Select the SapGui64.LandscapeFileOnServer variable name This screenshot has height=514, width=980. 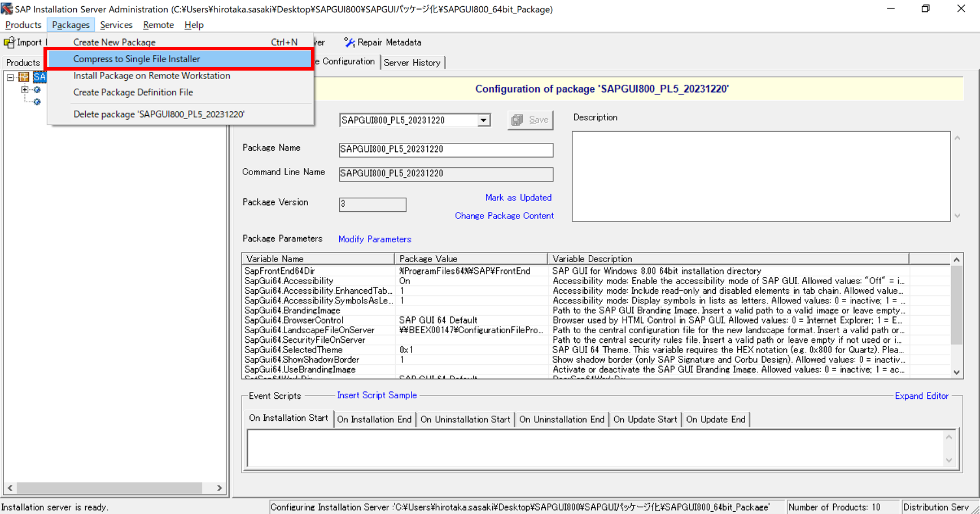click(309, 330)
